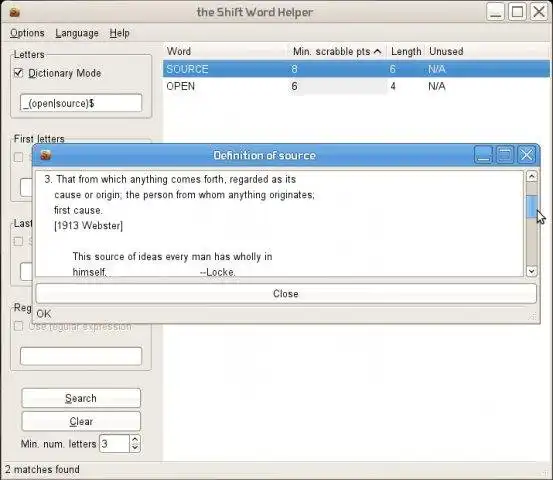The image size is (553, 480).
Task: Maximize the Shift Word Helper main window
Action: [517, 12]
